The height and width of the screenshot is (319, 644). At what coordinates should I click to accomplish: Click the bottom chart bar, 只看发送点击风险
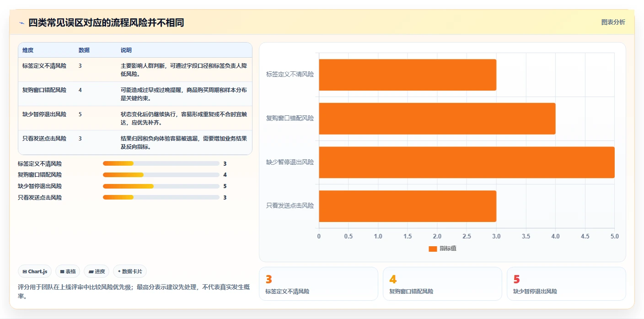point(408,206)
